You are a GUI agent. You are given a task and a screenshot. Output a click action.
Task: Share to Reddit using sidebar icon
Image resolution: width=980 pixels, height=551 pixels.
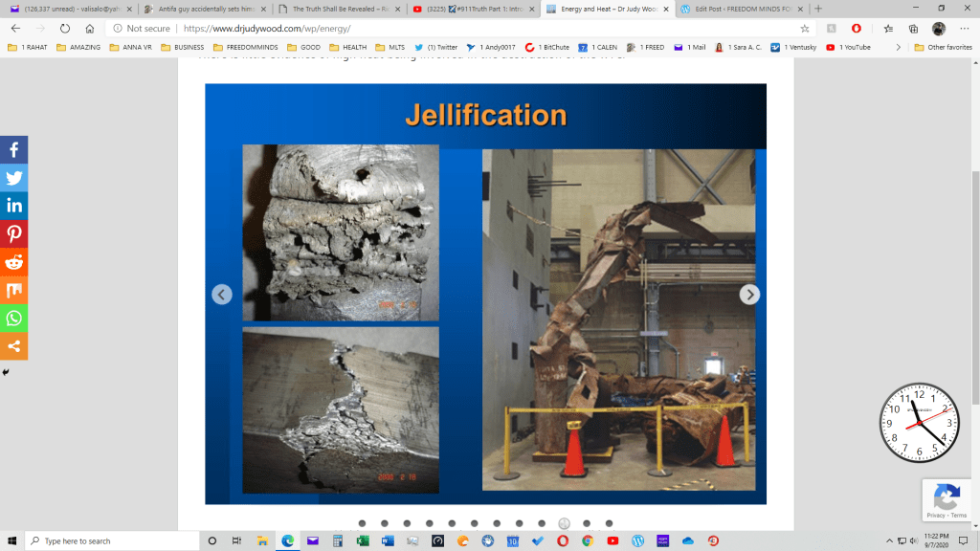tap(14, 262)
